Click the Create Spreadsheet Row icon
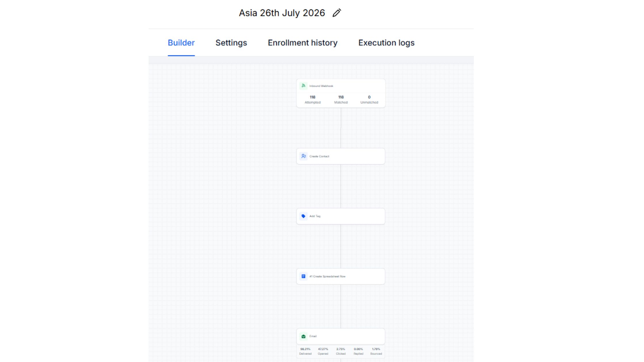The height and width of the screenshot is (362, 644). click(x=303, y=276)
